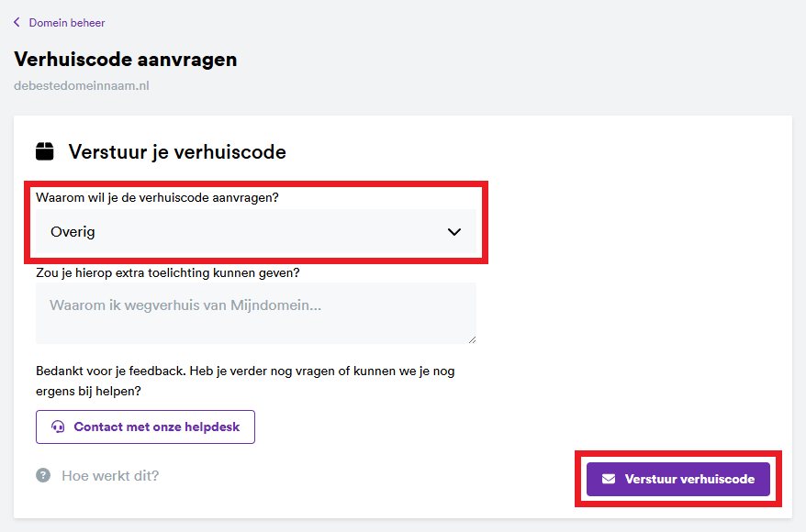Click label Zou je hierop extra toelichting kunnen geven?

pos(168,272)
